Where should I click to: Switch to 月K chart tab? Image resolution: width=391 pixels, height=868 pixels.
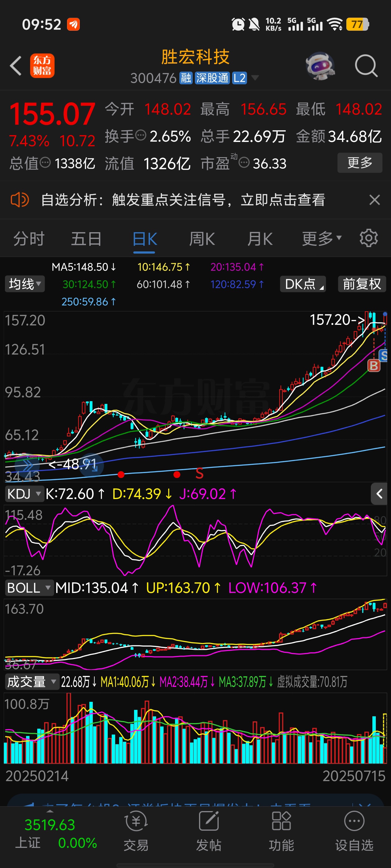coord(260,239)
